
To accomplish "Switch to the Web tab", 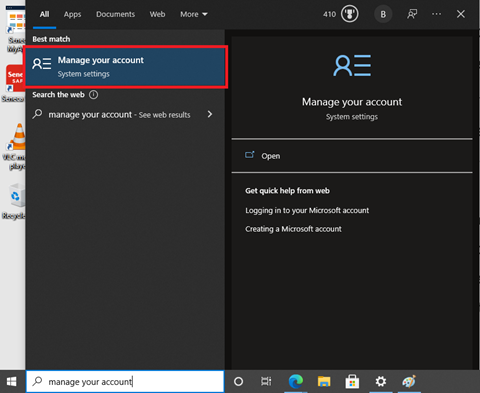I will tap(157, 14).
